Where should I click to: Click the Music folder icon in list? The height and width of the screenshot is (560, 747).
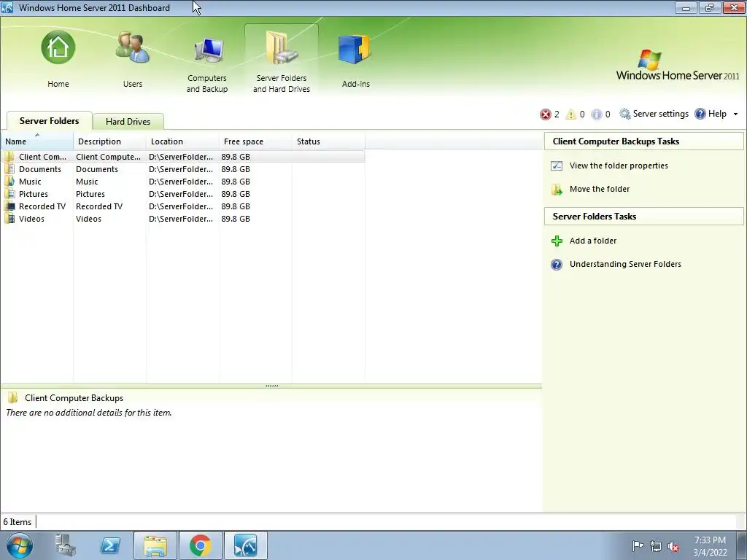pyautogui.click(x=9, y=182)
